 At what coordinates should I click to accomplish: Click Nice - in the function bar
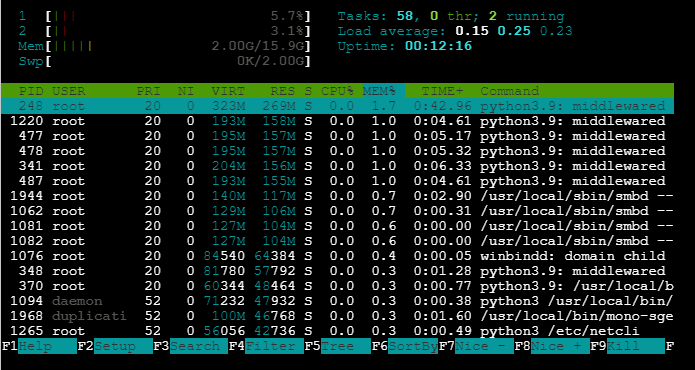click(484, 346)
